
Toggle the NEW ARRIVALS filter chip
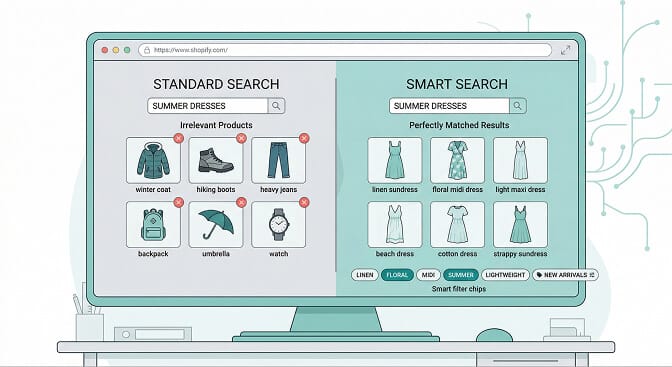[565, 275]
